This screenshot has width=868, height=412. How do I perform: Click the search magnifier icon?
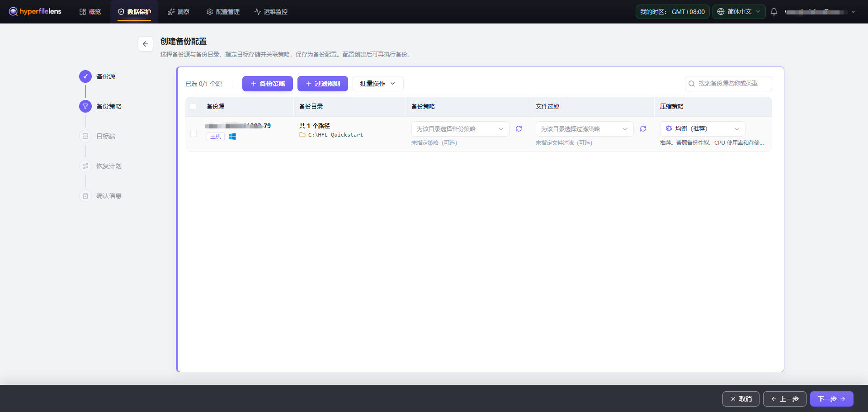(x=692, y=84)
